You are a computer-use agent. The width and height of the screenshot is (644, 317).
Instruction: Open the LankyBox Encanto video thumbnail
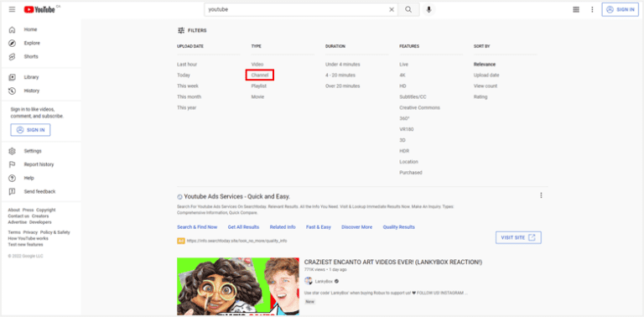(x=238, y=287)
